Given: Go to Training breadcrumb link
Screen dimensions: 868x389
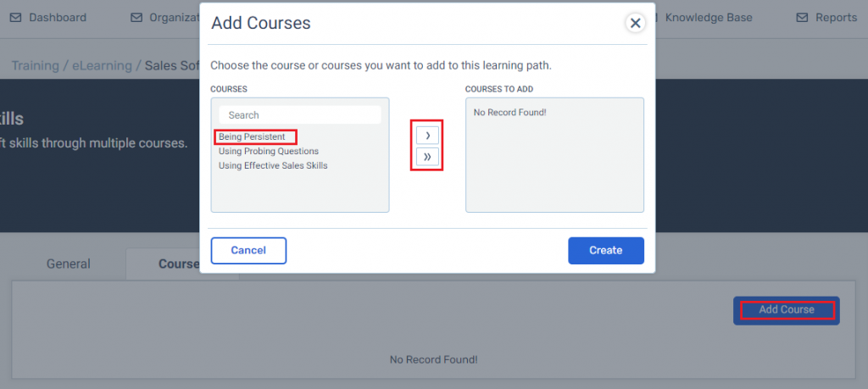Looking at the screenshot, I should pos(36,66).
